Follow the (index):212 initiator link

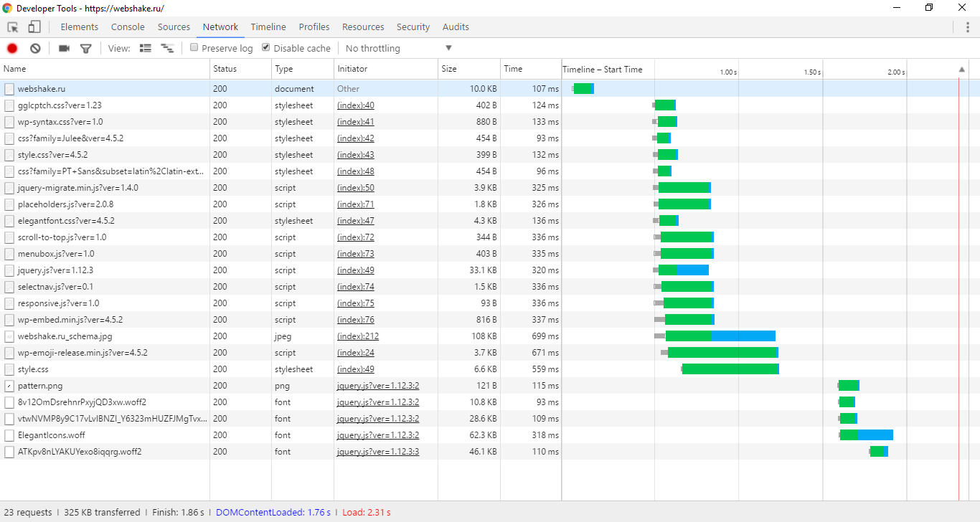358,336
